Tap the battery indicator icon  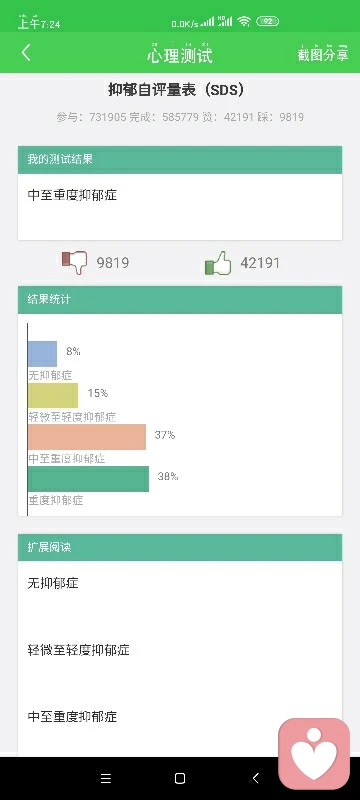click(x=267, y=21)
